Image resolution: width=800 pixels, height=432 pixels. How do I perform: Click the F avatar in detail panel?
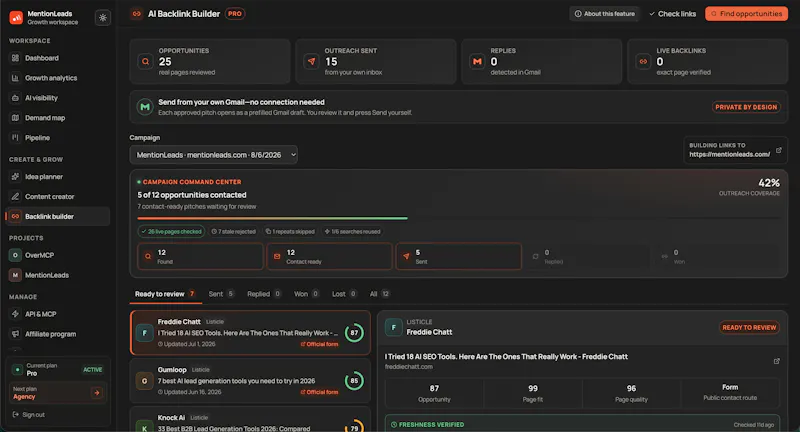point(393,327)
